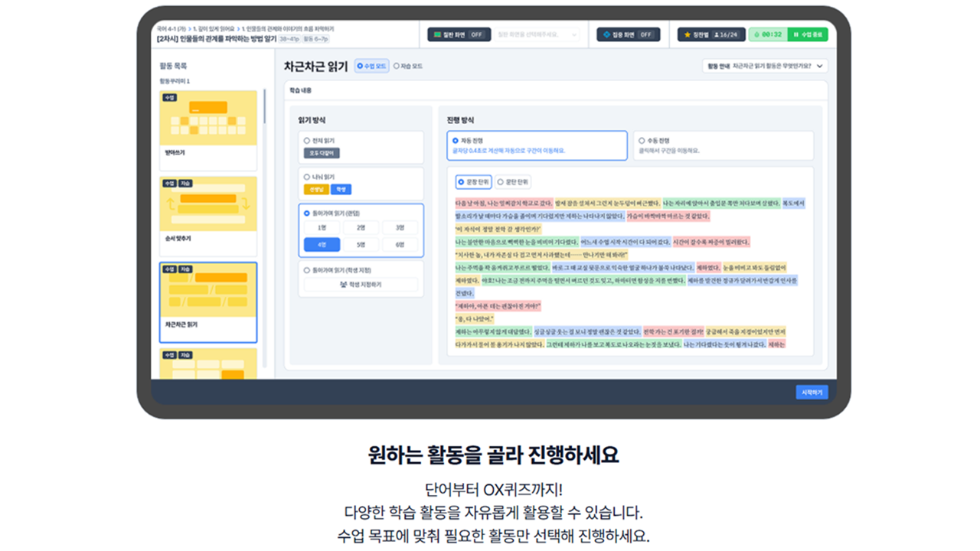Screen dimensions: 980x551
Task: Click the 학생 지정하기 button with icon
Action: pos(361,285)
